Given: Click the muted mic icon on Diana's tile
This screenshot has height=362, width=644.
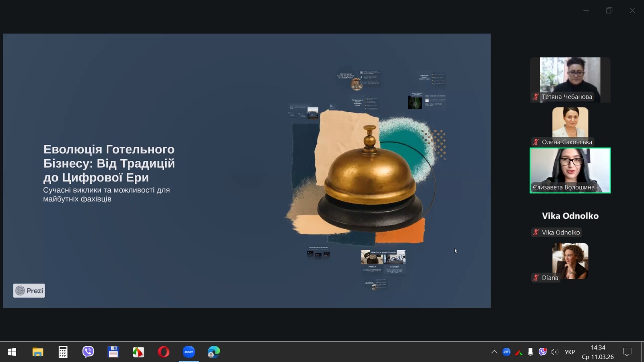Looking at the screenshot, I should point(536,278).
